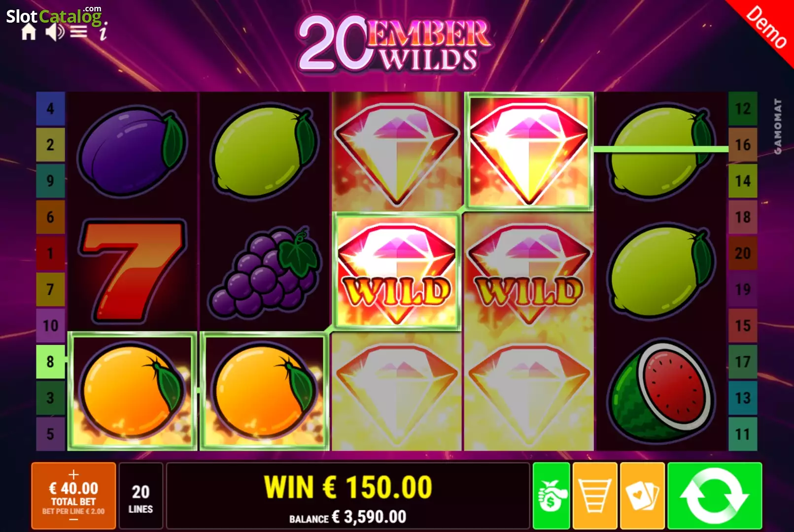Click the highlighted WILD diamond symbol

tap(397, 271)
